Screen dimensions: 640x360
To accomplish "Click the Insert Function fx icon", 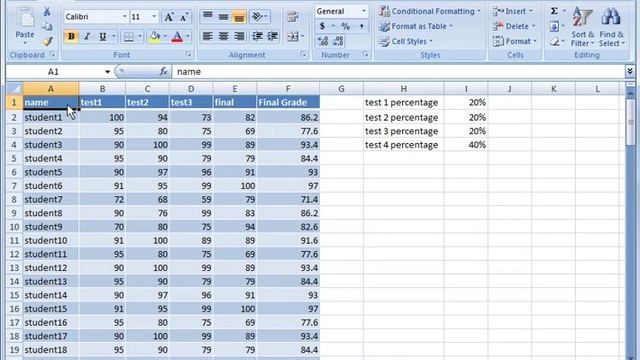I will (x=164, y=72).
